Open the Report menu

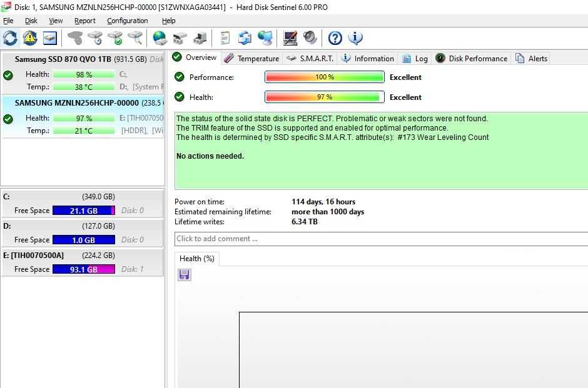click(84, 21)
